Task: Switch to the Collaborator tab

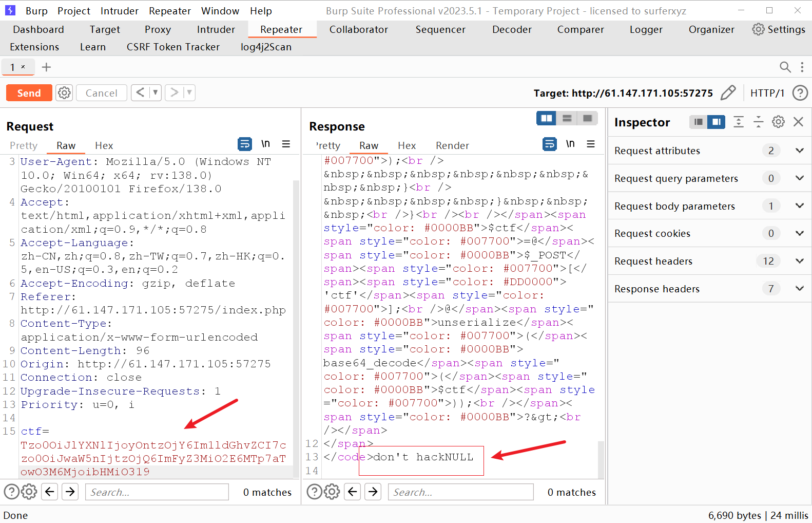Action: (x=359, y=29)
